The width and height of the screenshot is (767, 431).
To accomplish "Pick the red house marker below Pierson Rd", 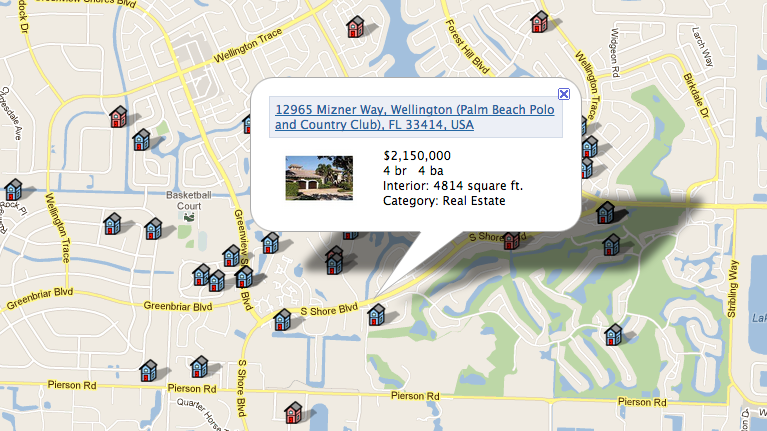I will click(x=292, y=411).
